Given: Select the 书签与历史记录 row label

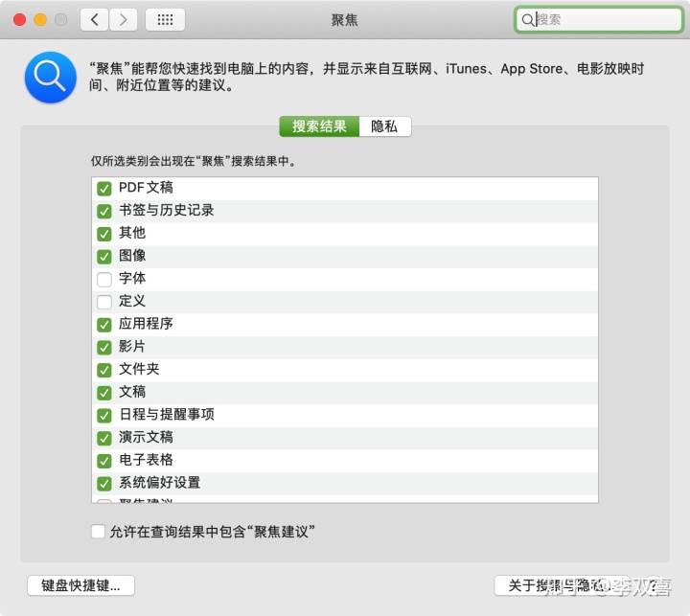Looking at the screenshot, I should [x=167, y=211].
